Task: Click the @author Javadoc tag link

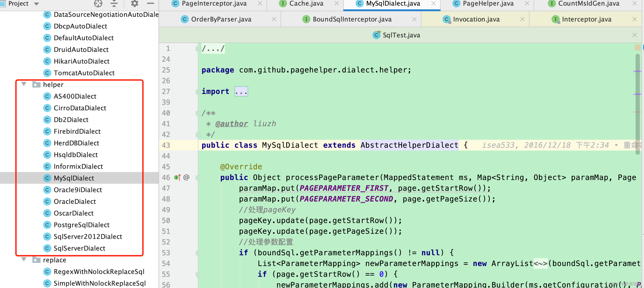Action: point(232,124)
